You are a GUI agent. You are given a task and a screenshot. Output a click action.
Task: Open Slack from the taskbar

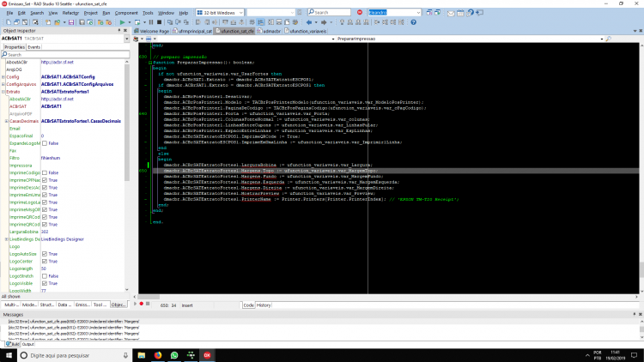(191, 355)
